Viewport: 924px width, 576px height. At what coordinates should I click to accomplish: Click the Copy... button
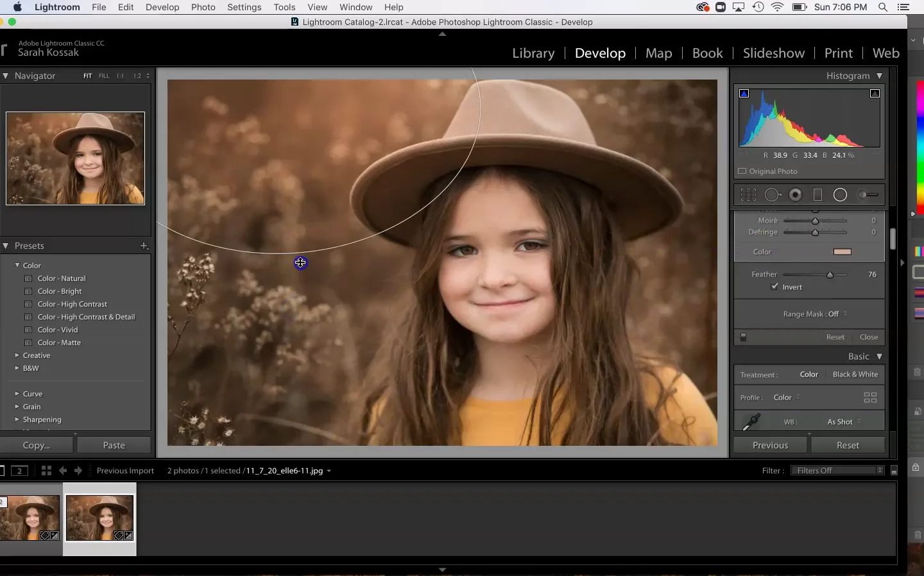pyautogui.click(x=37, y=445)
